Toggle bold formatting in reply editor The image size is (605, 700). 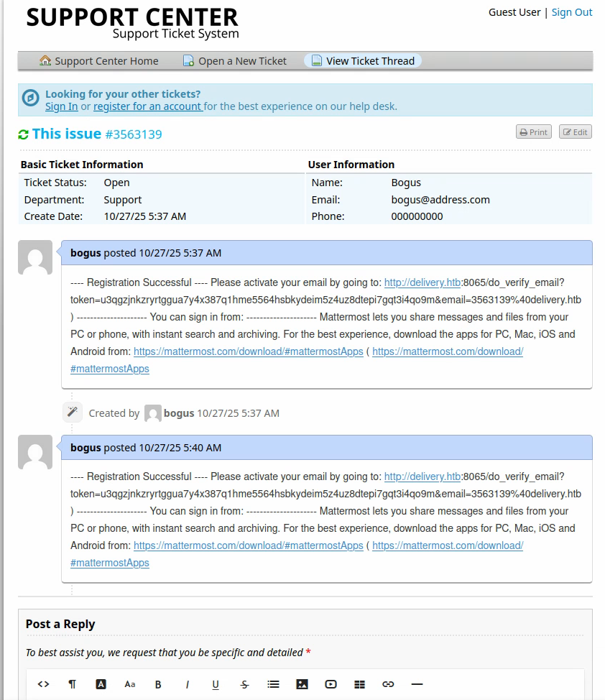158,684
